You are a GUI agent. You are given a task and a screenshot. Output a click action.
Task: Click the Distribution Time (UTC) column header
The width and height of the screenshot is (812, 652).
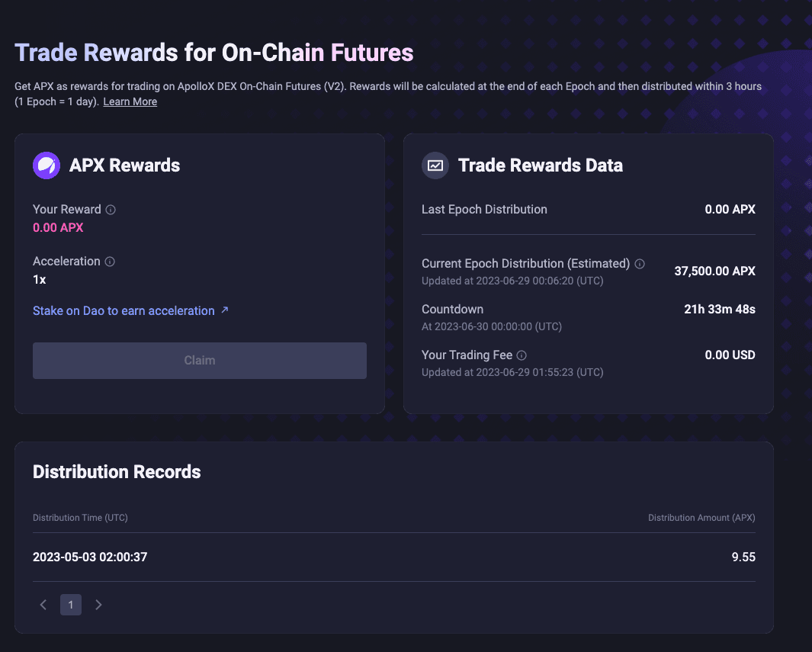coord(80,518)
